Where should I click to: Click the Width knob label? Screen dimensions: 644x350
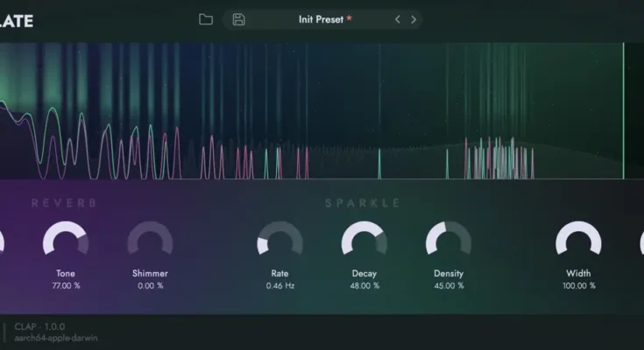[578, 273]
